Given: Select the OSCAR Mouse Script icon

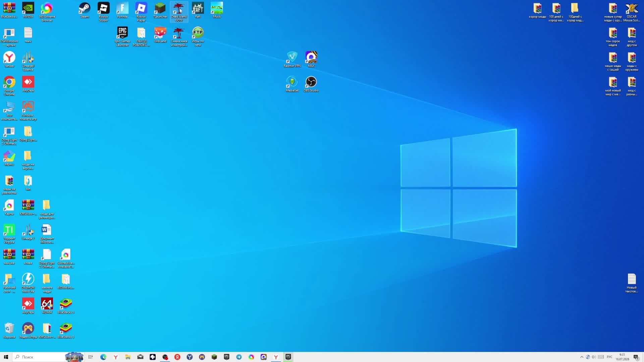Looking at the screenshot, I should [x=632, y=12].
